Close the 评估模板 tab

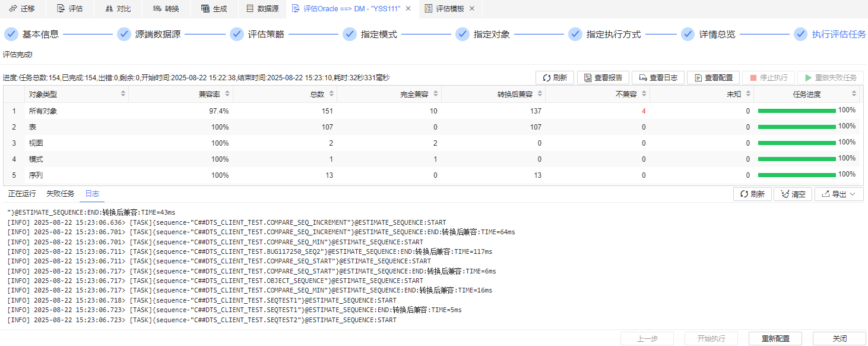click(472, 9)
